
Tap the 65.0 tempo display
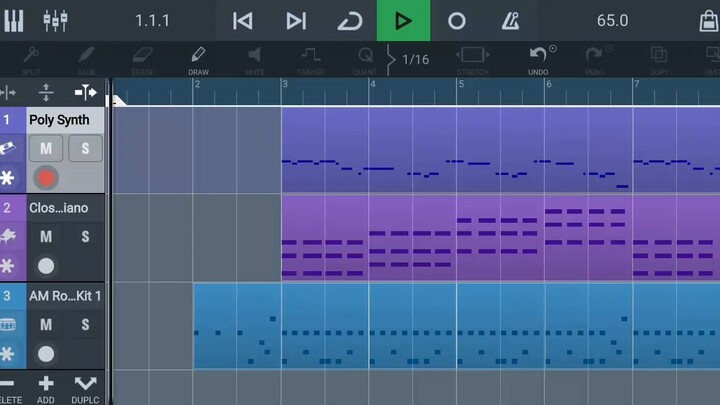pyautogui.click(x=612, y=21)
